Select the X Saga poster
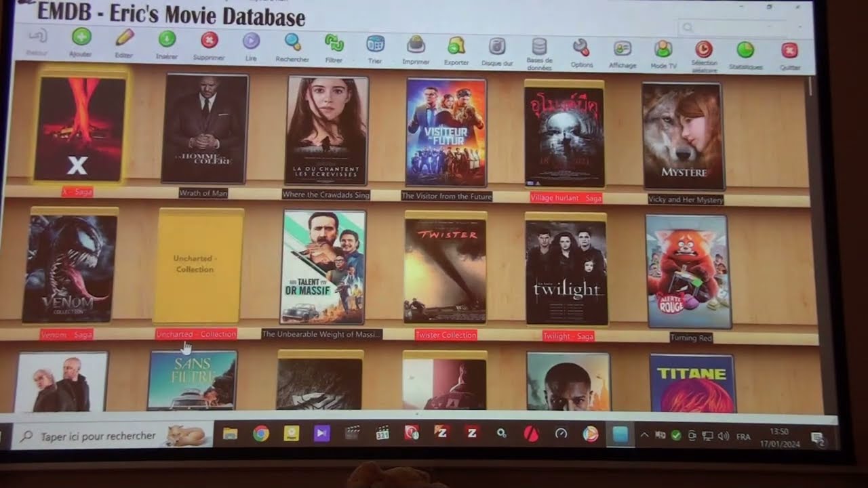 tap(80, 127)
